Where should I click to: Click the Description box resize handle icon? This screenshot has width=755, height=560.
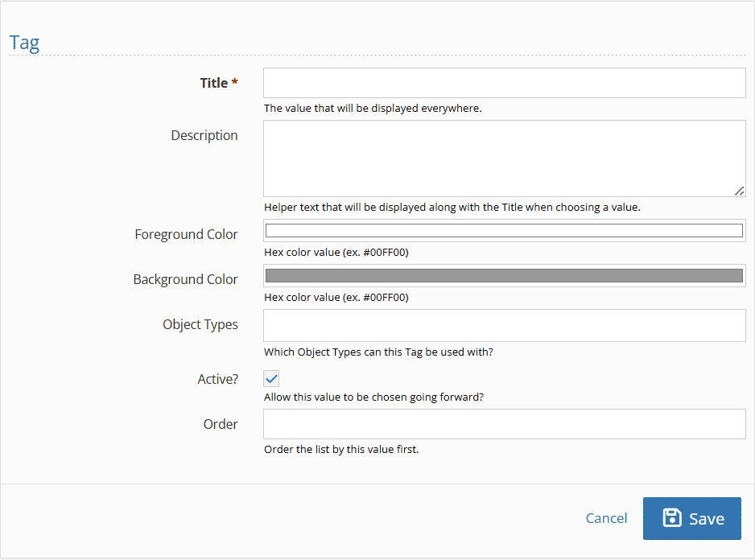740,191
